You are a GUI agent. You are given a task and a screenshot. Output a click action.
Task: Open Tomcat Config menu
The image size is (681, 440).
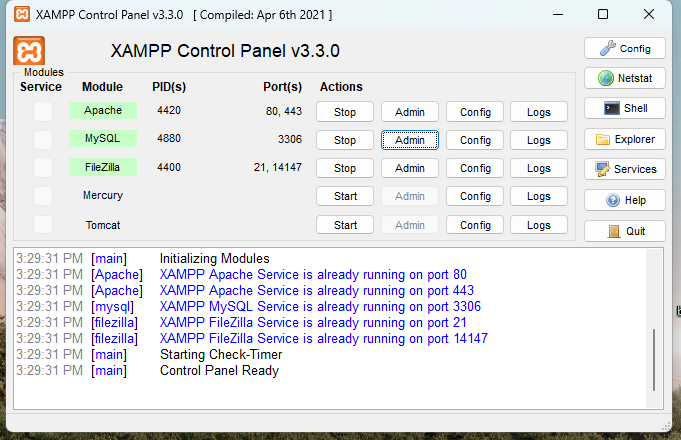(475, 225)
